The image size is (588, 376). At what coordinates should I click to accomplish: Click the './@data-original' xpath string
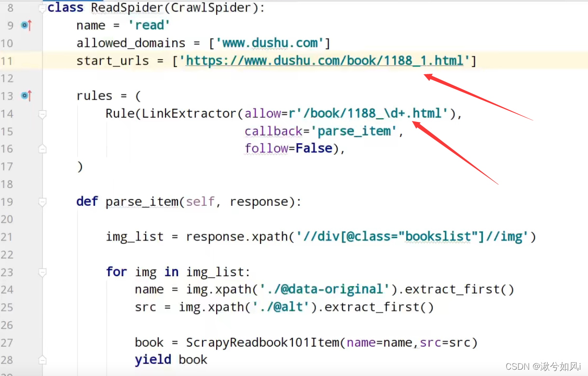click(x=325, y=289)
